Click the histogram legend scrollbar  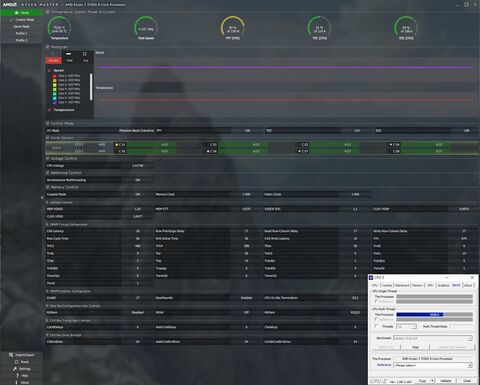point(91,87)
